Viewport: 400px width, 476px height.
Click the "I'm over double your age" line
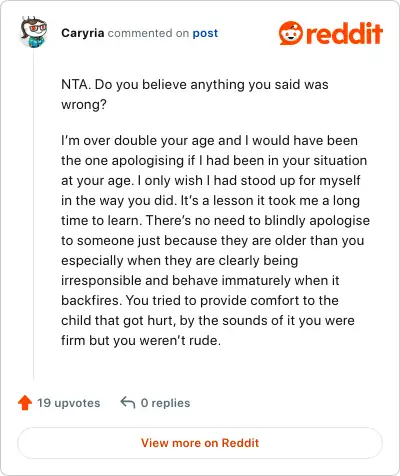[x=209, y=140]
